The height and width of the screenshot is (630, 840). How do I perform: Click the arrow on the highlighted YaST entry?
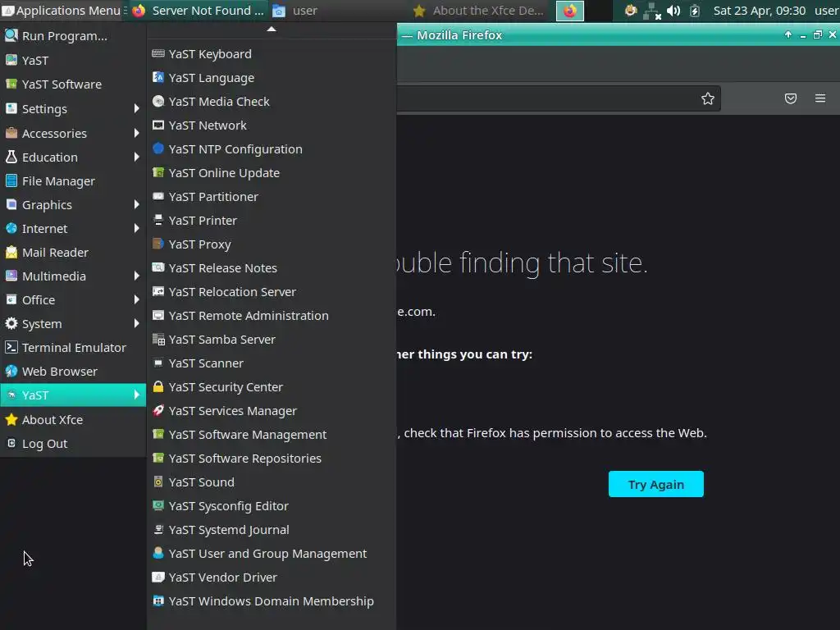pos(137,395)
